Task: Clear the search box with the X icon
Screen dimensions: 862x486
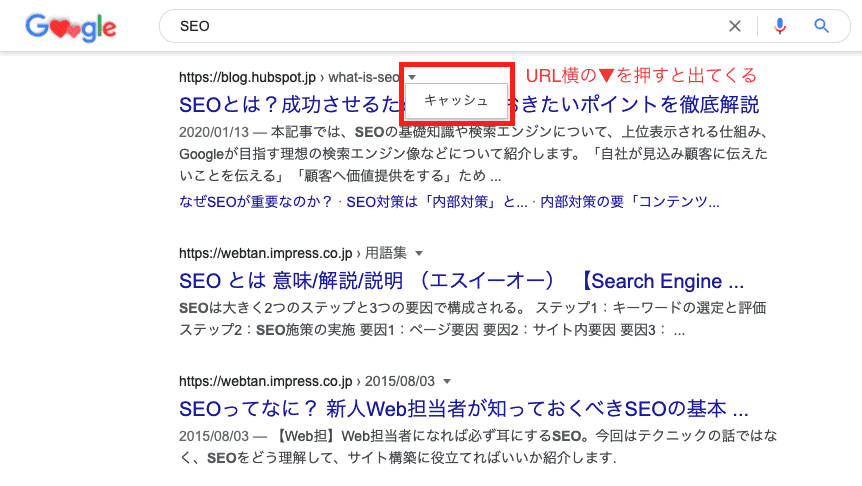Action: (x=734, y=26)
